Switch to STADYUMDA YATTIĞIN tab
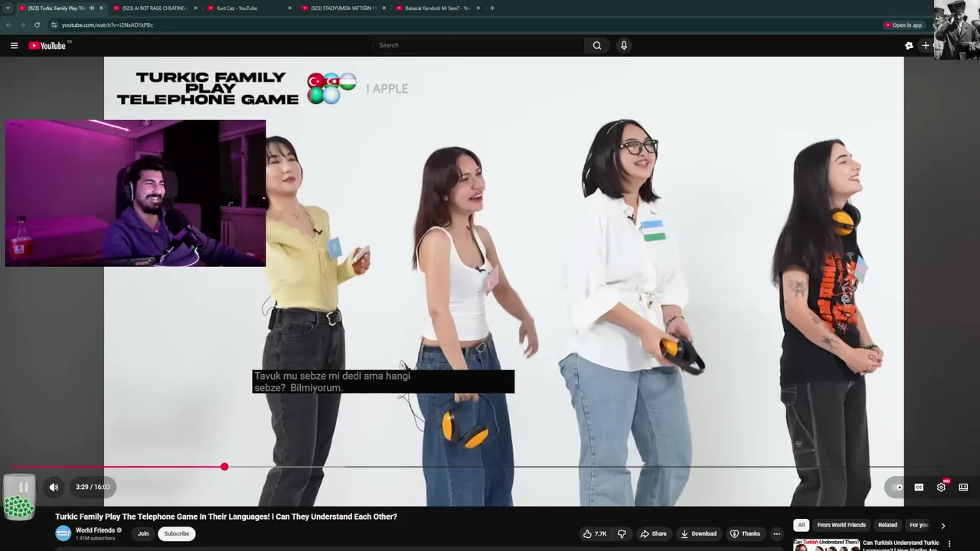Image resolution: width=980 pixels, height=551 pixels. pos(343,8)
